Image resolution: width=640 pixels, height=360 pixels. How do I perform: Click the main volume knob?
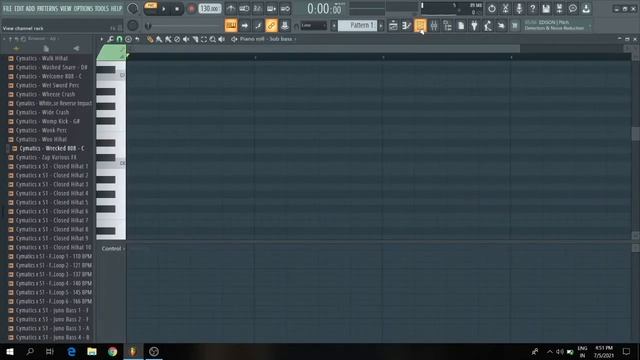pos(133,8)
